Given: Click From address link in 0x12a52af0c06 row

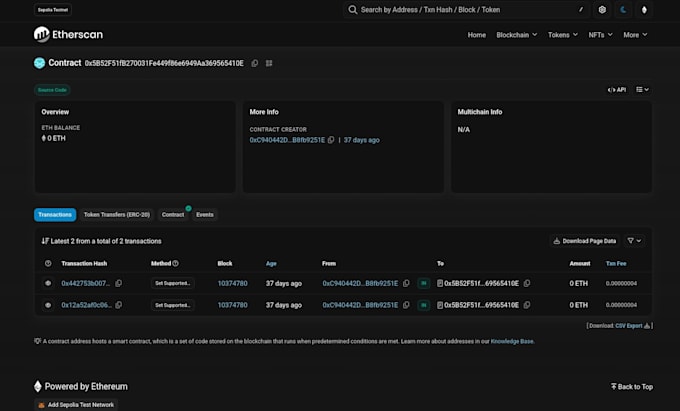Looking at the screenshot, I should (x=360, y=305).
